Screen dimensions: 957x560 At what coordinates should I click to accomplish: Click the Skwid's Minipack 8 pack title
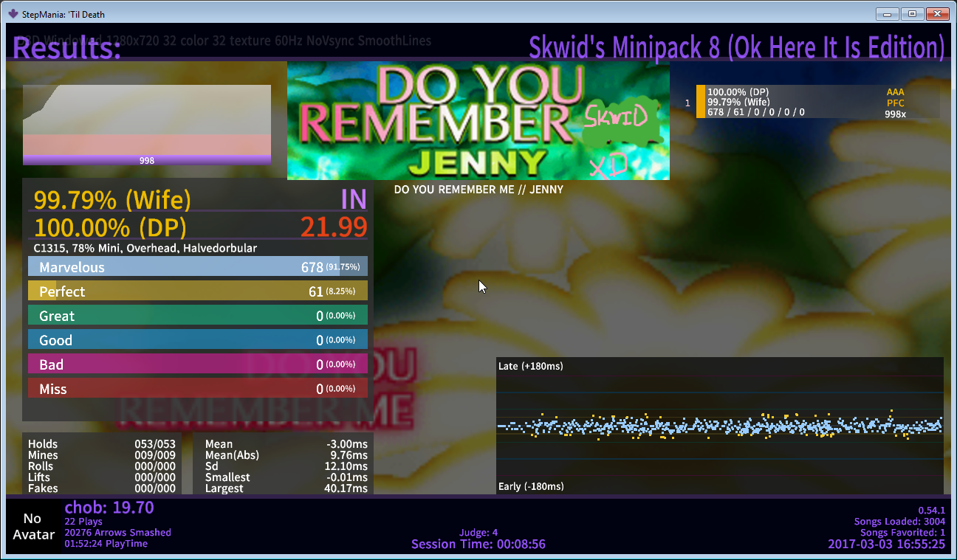pos(736,48)
